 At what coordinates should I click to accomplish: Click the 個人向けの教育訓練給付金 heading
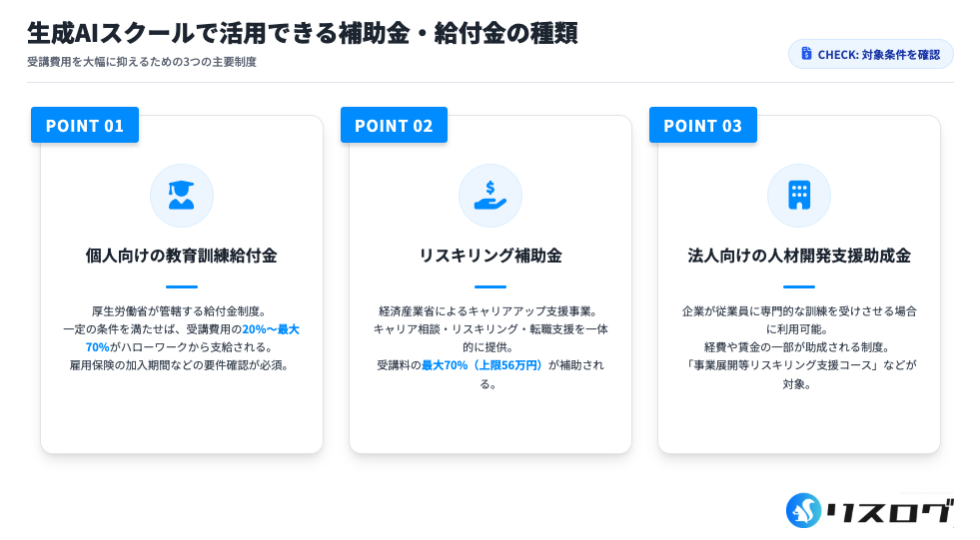[181, 256]
